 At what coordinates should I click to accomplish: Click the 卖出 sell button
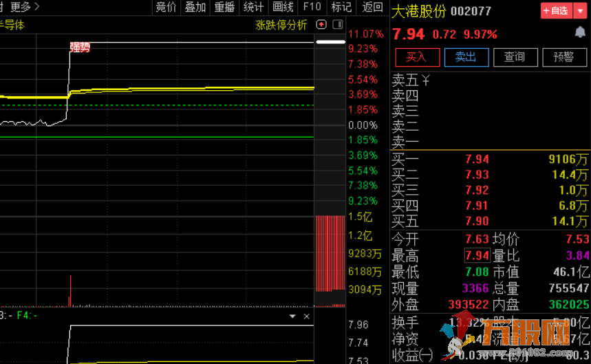(x=466, y=57)
